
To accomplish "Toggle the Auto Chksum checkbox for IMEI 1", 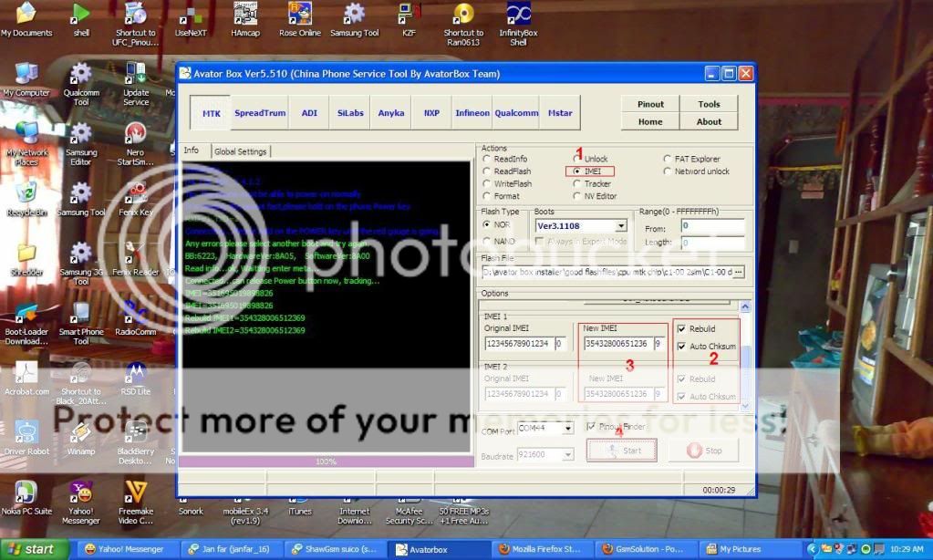I will click(x=681, y=347).
